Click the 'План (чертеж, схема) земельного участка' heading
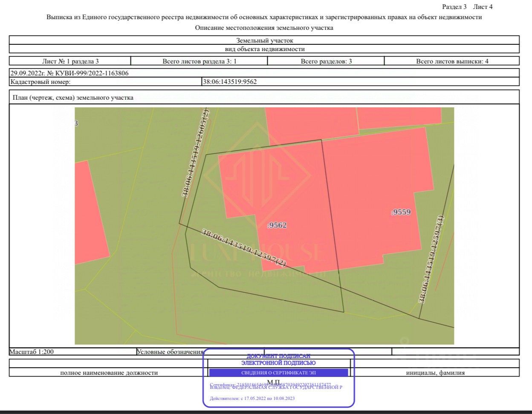This screenshot has height=414, width=532. [x=73, y=98]
